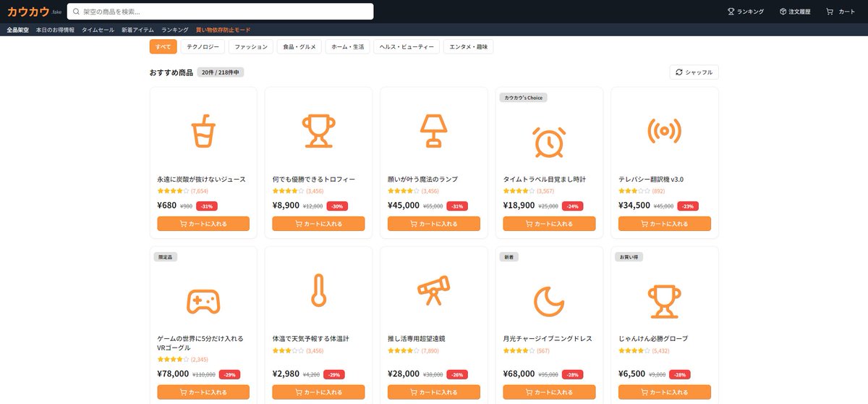Screen dimensions: 868x404
Task: Click the telescope product icon
Action: [433, 291]
